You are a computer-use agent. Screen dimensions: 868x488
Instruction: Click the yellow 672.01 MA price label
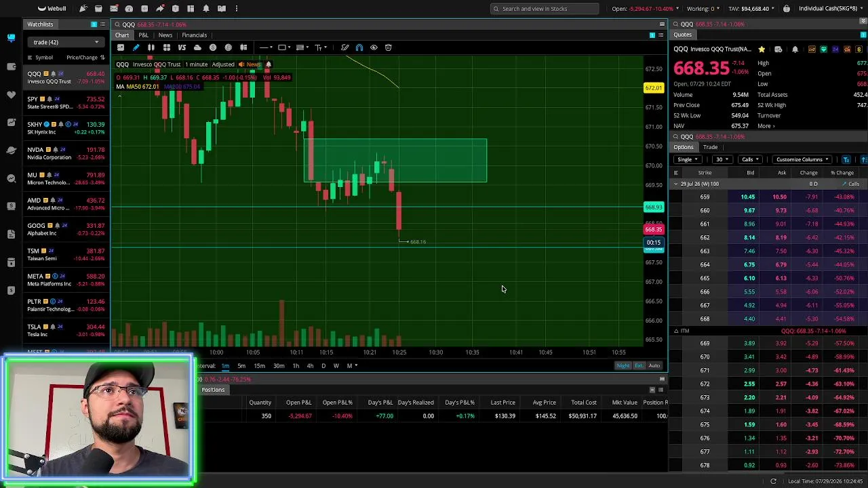pyautogui.click(x=654, y=88)
